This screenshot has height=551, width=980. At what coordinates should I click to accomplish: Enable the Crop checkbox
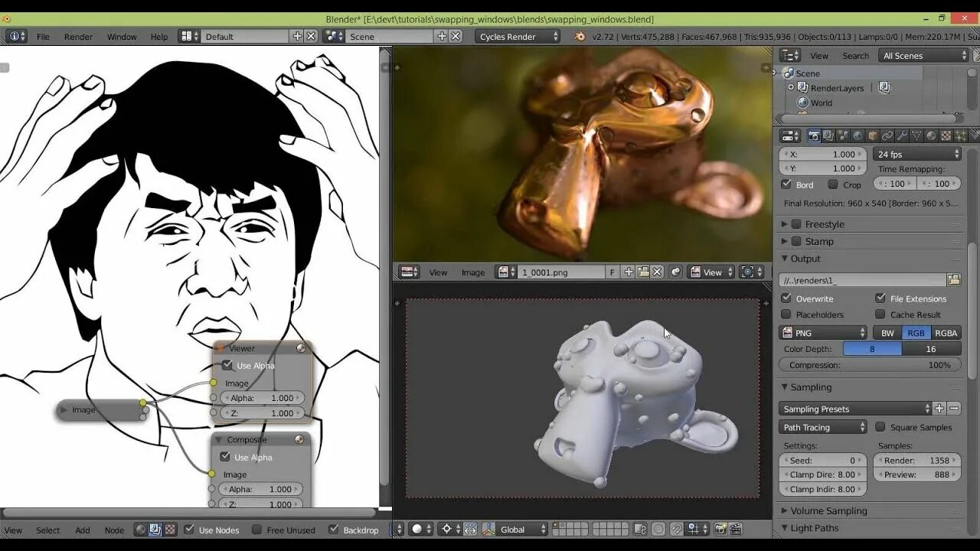point(835,184)
